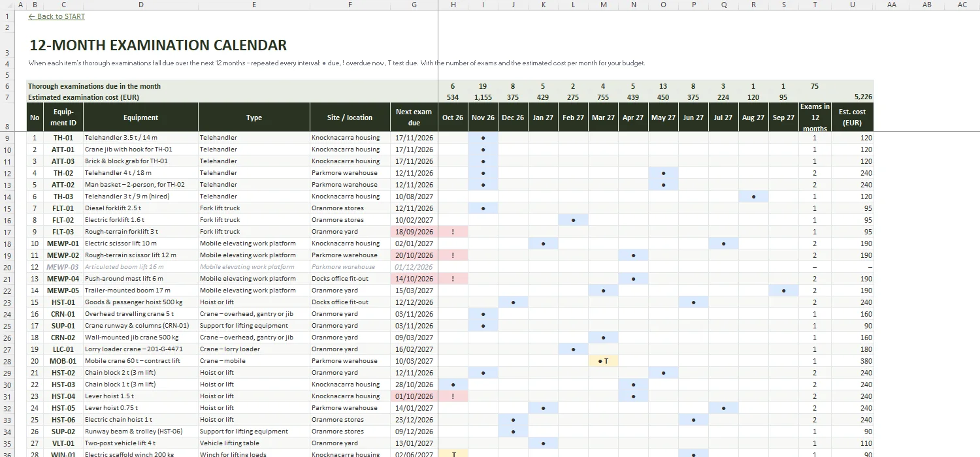Image resolution: width=980 pixels, height=457 pixels.
Task: Select the SUP-01 equipment ID cell
Action: coord(63,326)
